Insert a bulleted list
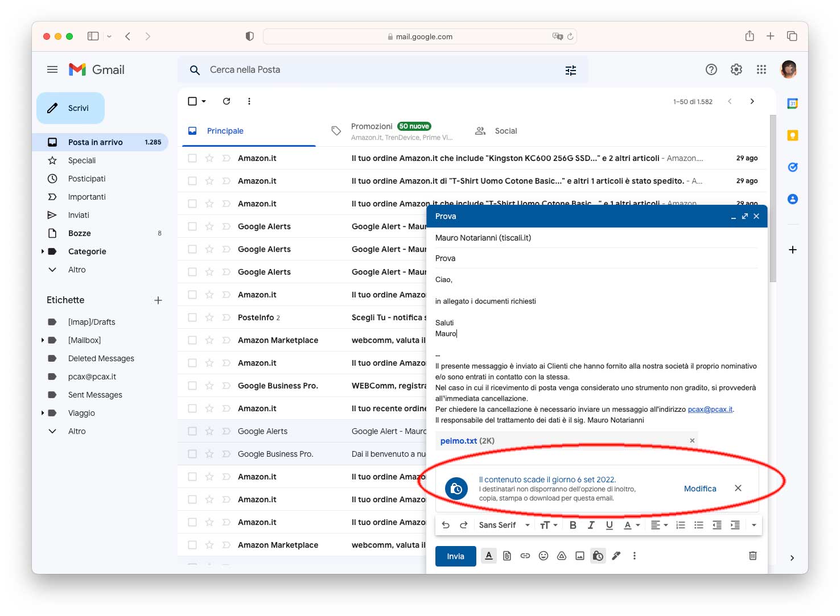 pyautogui.click(x=699, y=525)
